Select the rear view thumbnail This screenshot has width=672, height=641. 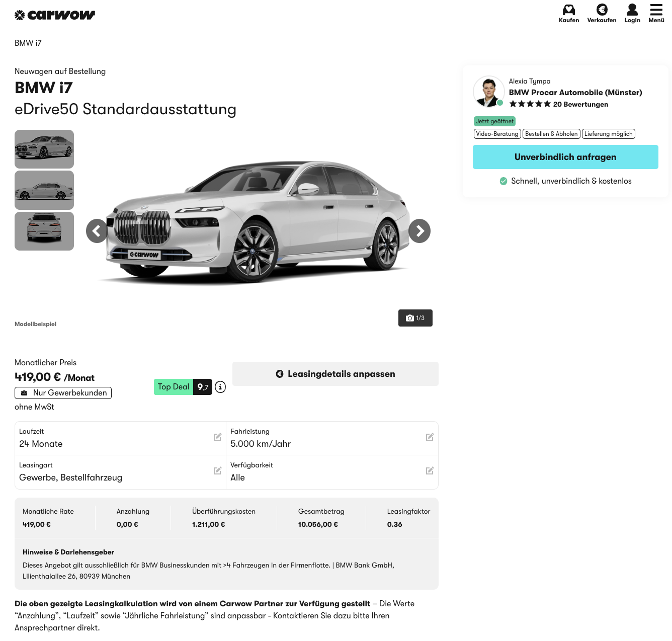pos(44,231)
